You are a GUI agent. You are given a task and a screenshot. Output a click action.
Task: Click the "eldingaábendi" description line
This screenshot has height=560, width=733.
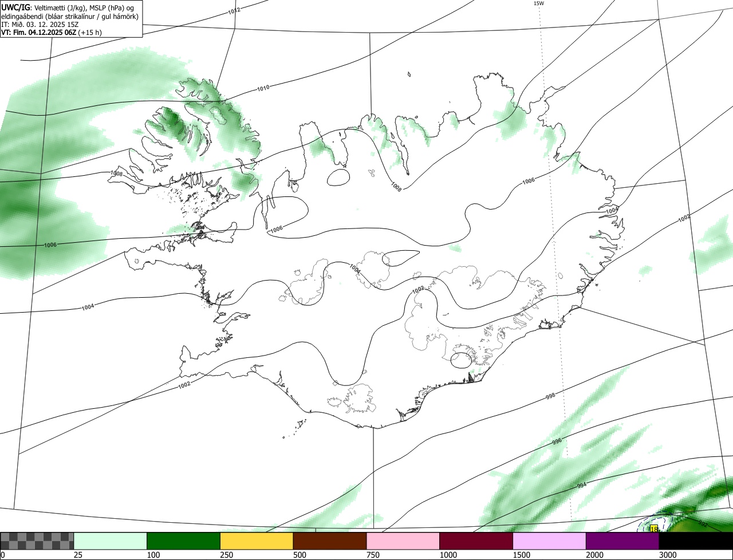coord(70,17)
